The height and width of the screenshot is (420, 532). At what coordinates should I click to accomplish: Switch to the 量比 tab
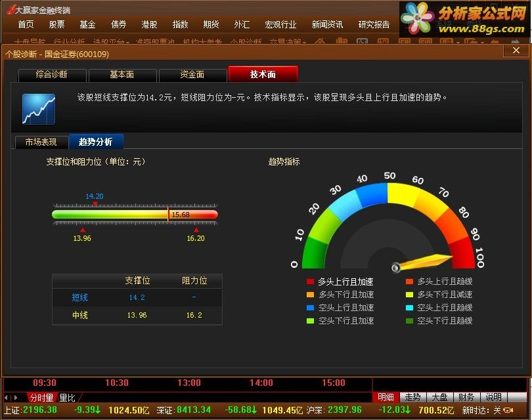click(67, 397)
